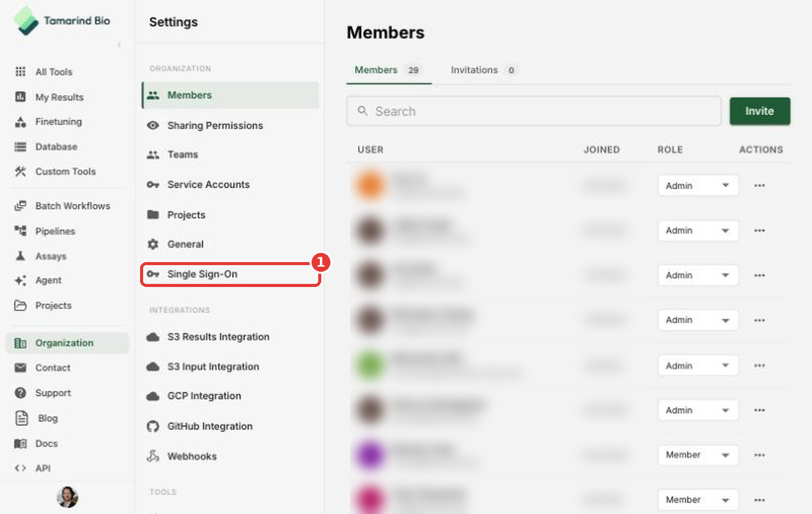
Task: Expand the Member role dropdown for purple-avatar user
Action: 698,455
